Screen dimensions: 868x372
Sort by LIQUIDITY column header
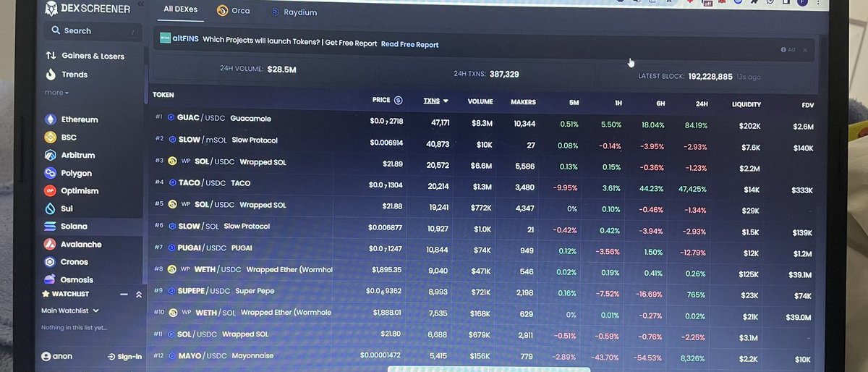click(x=746, y=104)
